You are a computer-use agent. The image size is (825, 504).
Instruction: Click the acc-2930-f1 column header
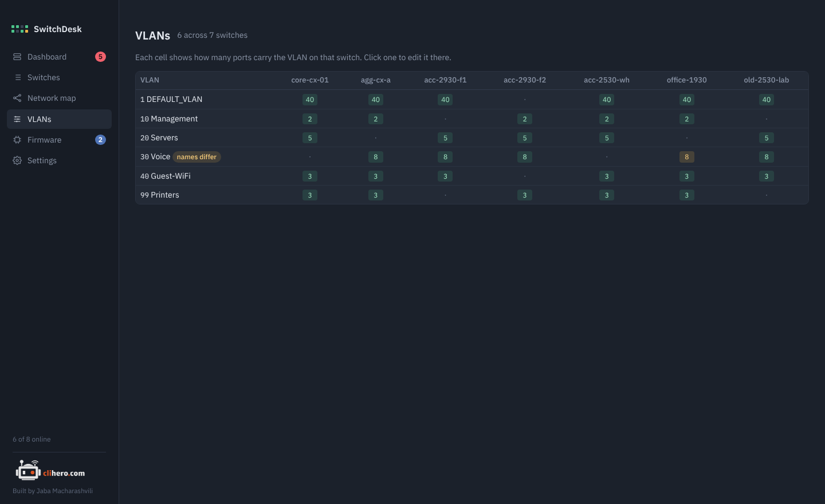click(445, 80)
